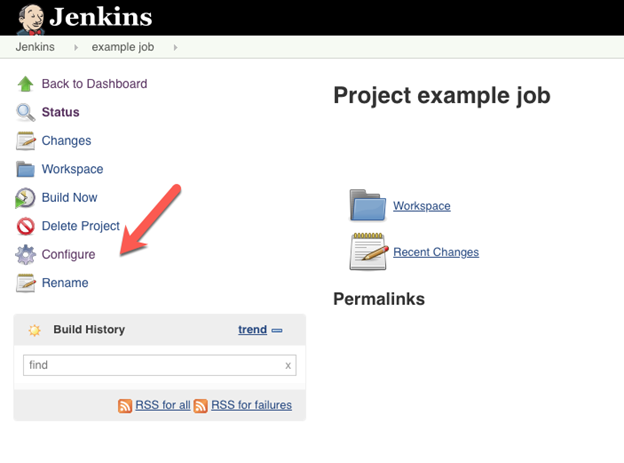Open the trend link in Build History
The image size is (624, 463).
click(x=252, y=330)
